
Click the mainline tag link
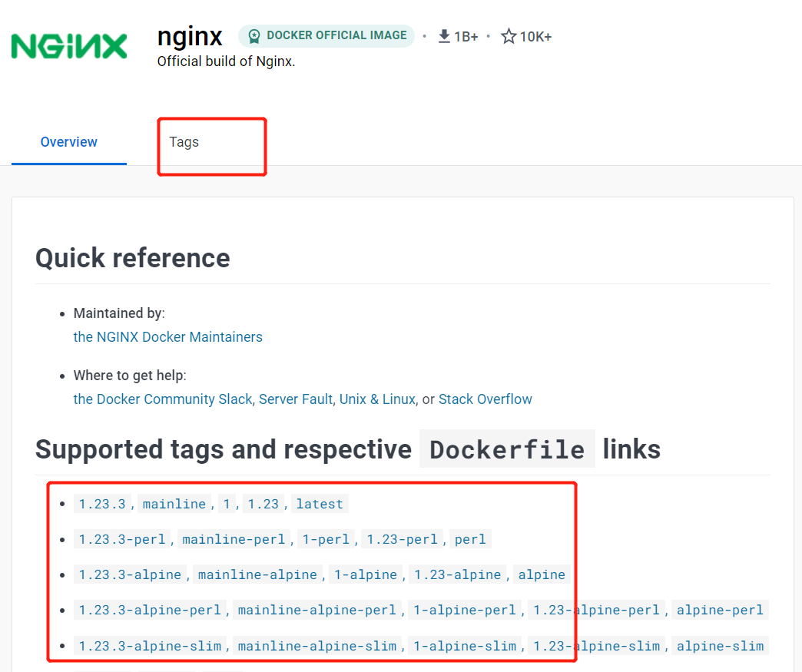point(174,505)
